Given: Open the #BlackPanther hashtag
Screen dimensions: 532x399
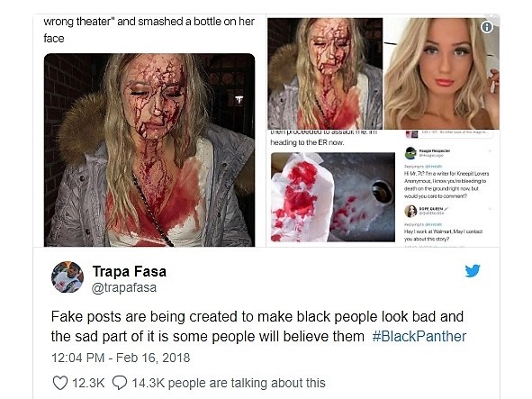Looking at the screenshot, I should point(419,337).
